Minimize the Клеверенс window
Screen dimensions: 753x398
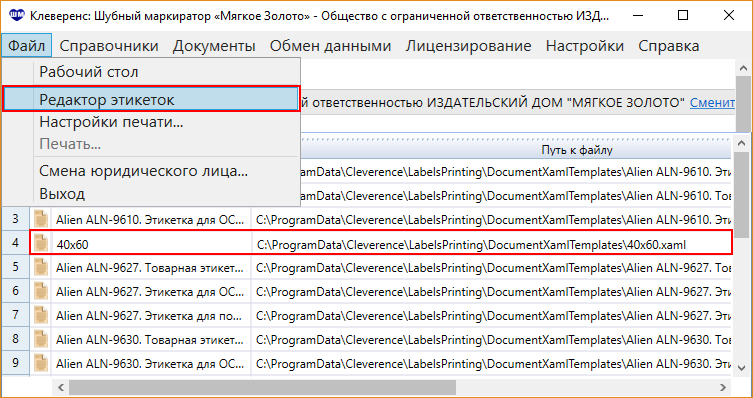pyautogui.click(x=639, y=15)
